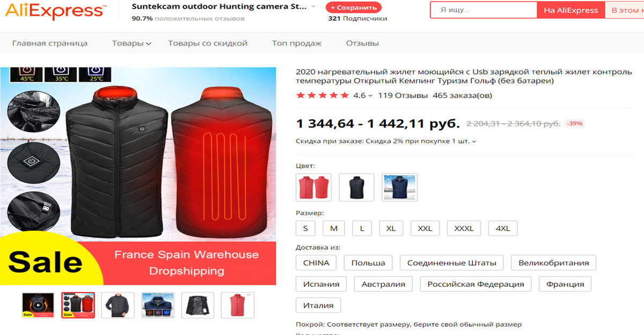Expand the order discount details

coord(386,142)
